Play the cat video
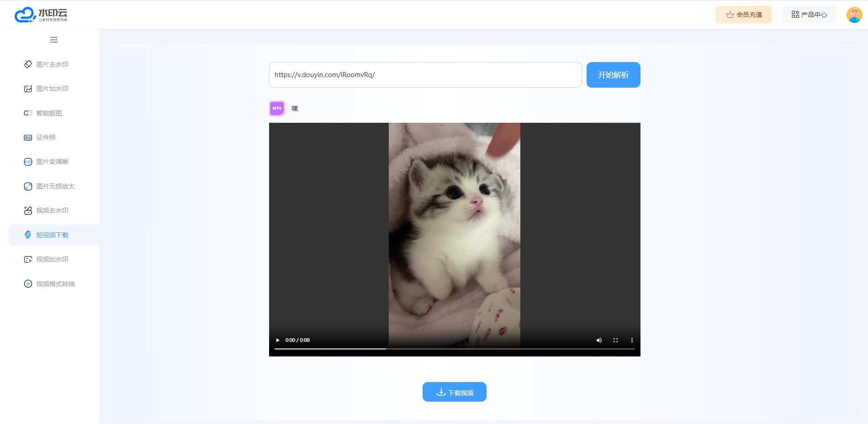The height and width of the screenshot is (424, 868). pos(278,340)
